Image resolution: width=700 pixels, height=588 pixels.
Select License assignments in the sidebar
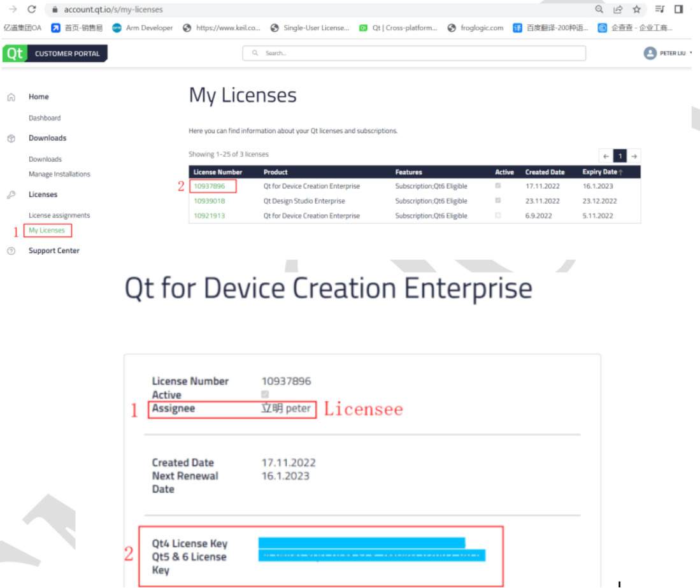(59, 215)
